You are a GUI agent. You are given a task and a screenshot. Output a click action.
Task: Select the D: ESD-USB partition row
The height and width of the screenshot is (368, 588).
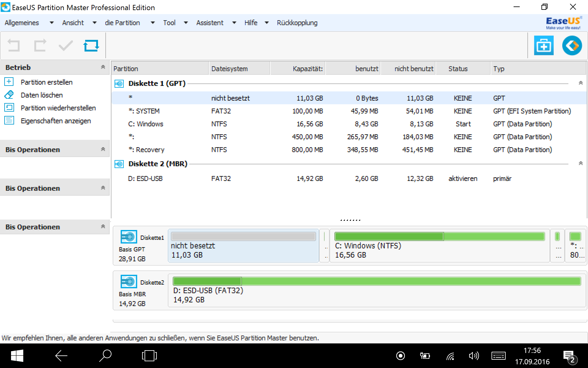[x=145, y=178]
